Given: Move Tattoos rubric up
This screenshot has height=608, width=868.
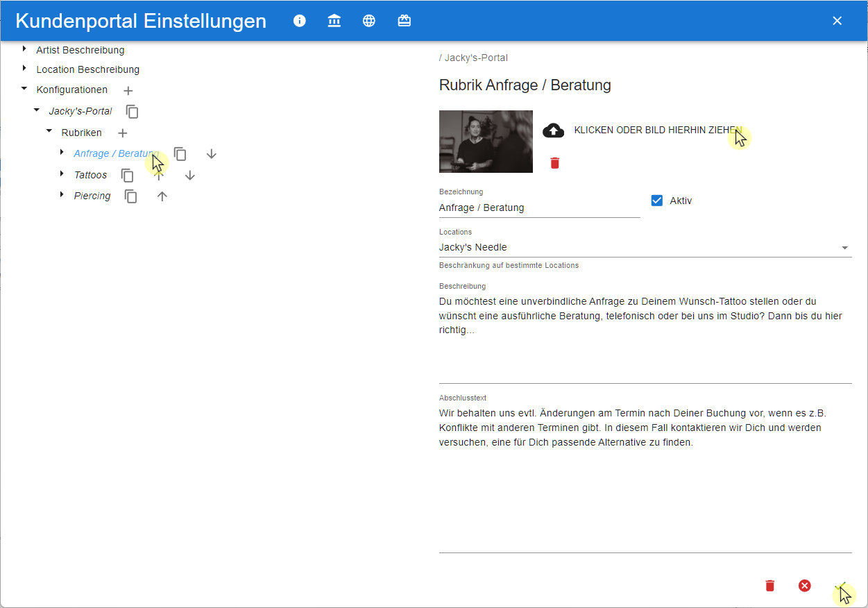Looking at the screenshot, I should [159, 176].
